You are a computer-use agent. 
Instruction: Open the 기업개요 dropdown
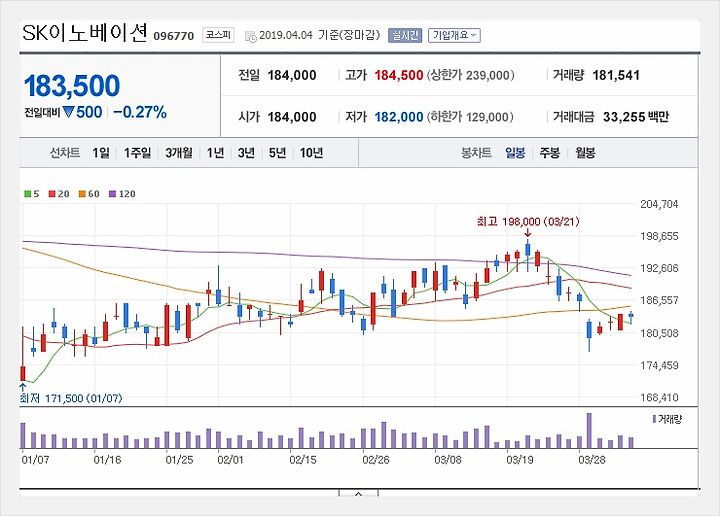[454, 35]
